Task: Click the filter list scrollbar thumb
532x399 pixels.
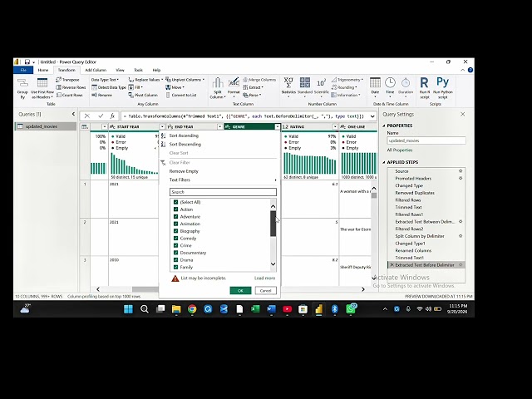Action: tap(273, 224)
